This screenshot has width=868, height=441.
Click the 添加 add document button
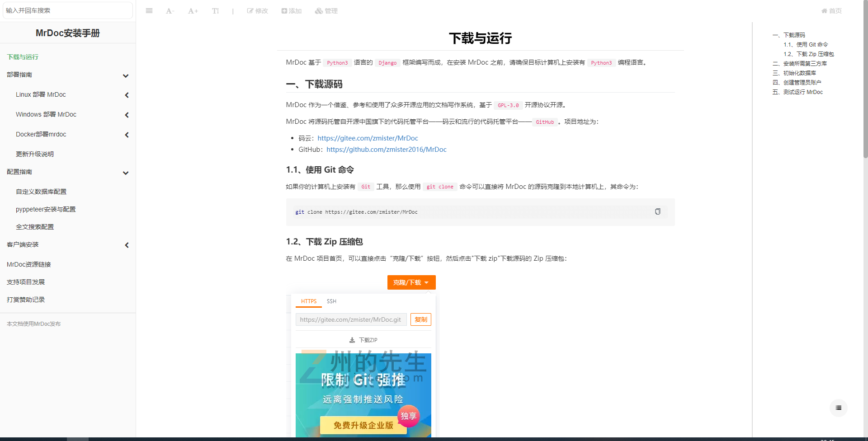click(x=292, y=11)
